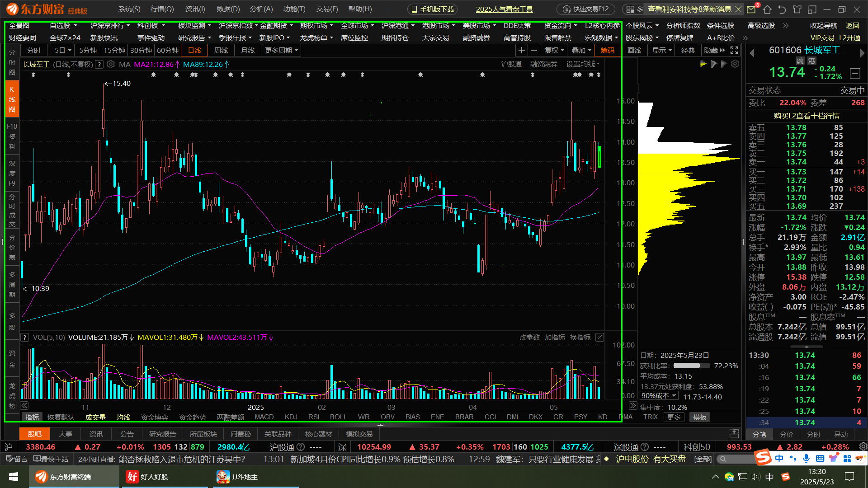The width and height of the screenshot is (868, 488).
Task: Close the new messages notification banner
Action: (x=739, y=9)
